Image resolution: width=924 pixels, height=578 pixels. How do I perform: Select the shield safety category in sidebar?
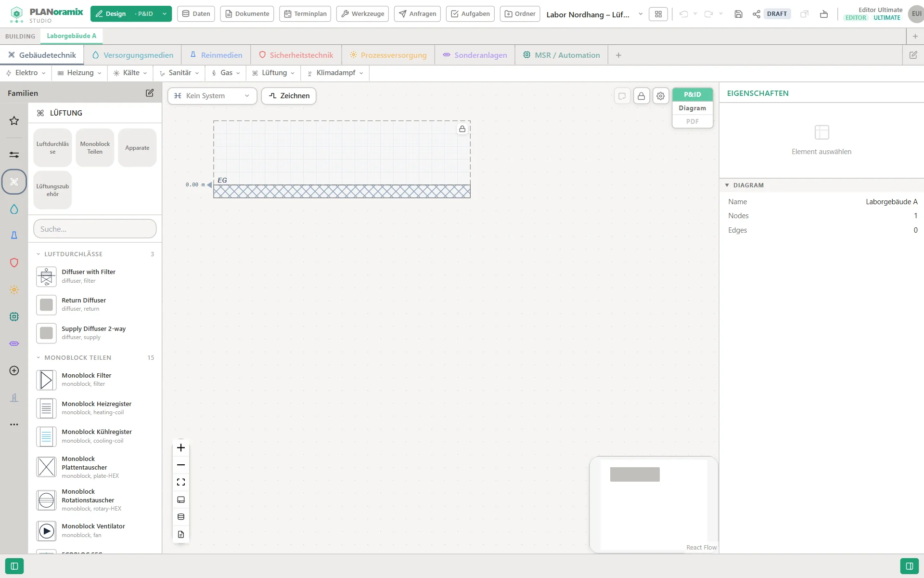[14, 263]
